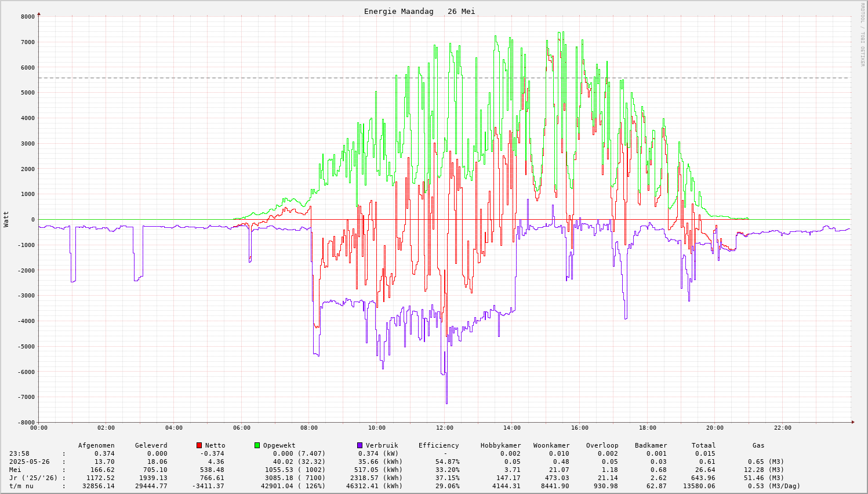Select the Geleverd column header

click(151, 445)
